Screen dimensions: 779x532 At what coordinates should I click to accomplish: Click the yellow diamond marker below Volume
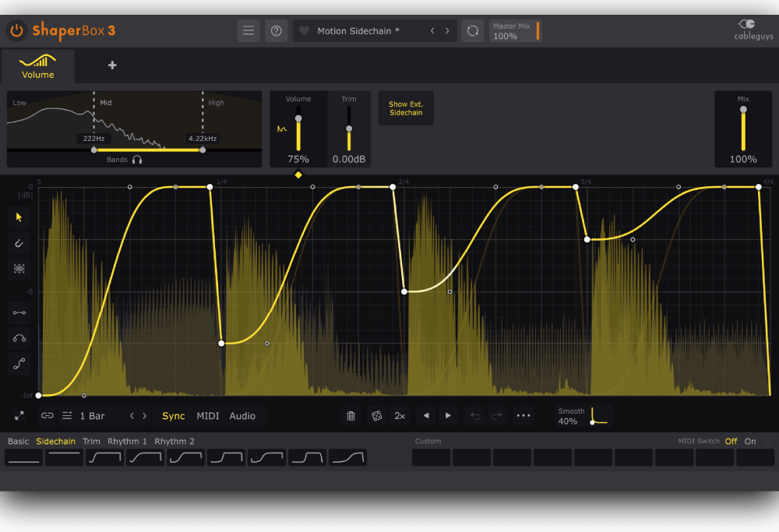click(298, 174)
